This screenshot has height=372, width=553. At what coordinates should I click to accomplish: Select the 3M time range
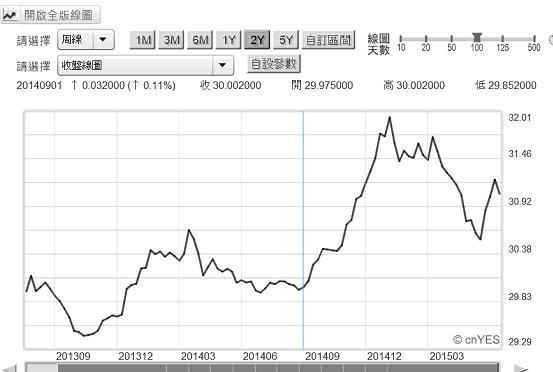coord(171,40)
